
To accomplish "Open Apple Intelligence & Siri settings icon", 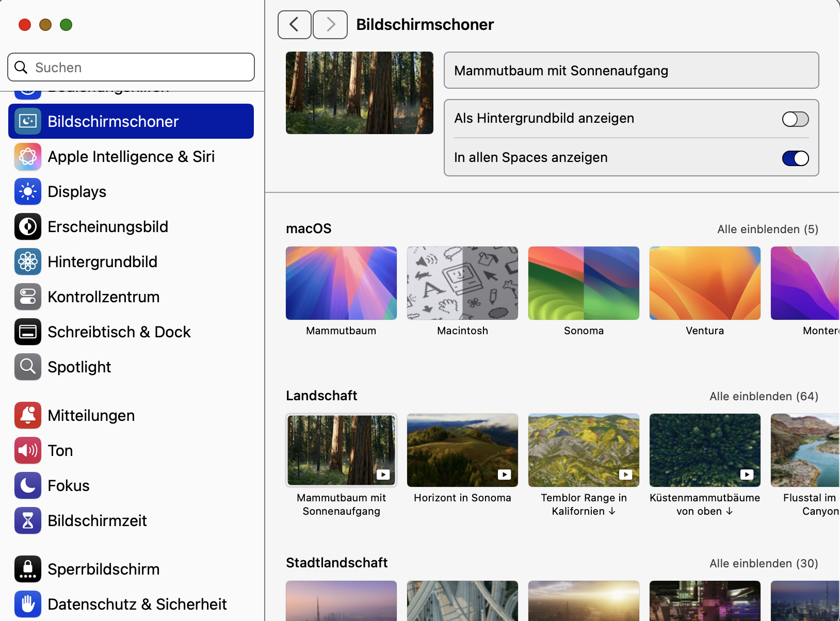I will (28, 157).
